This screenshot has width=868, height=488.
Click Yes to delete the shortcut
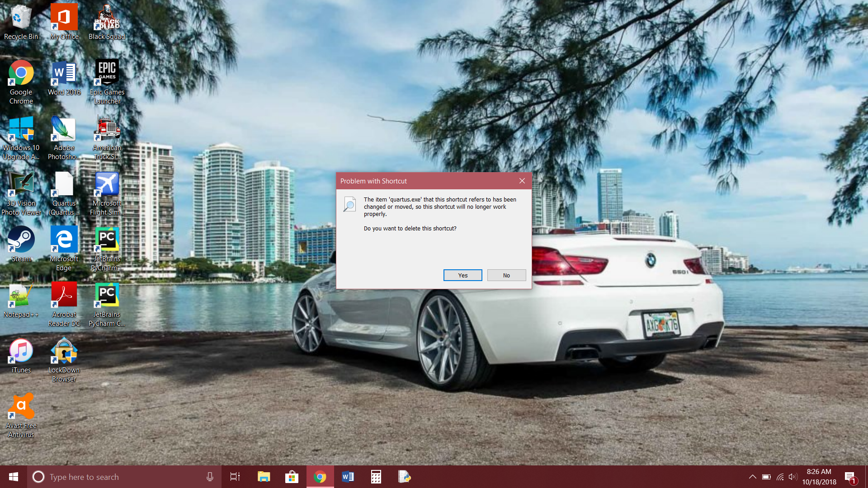[462, 275]
